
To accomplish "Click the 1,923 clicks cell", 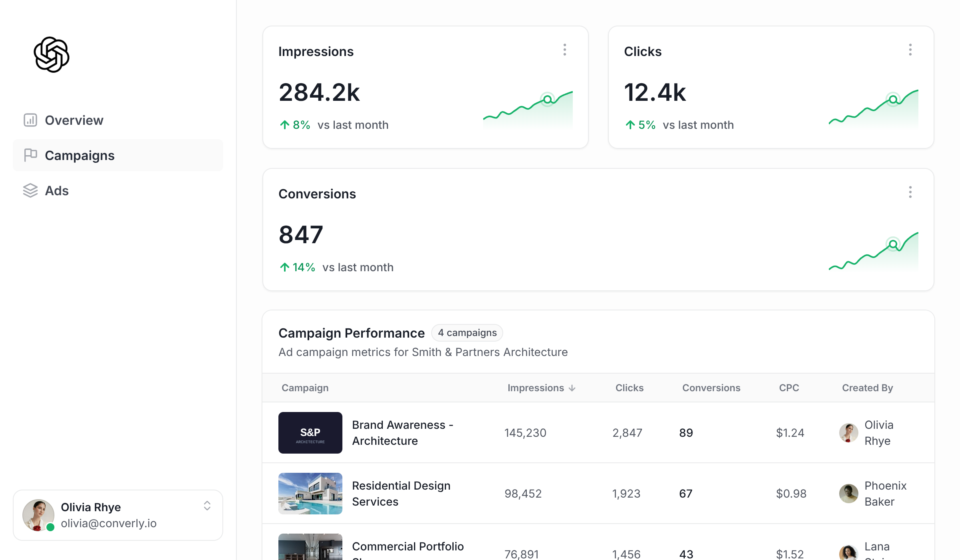I will [626, 494].
